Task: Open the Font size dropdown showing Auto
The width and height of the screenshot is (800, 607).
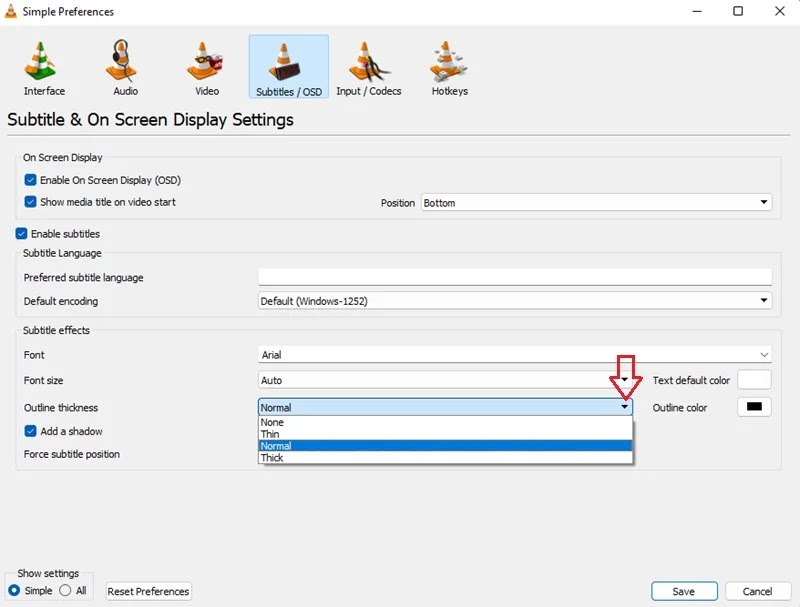Action: 445,380
